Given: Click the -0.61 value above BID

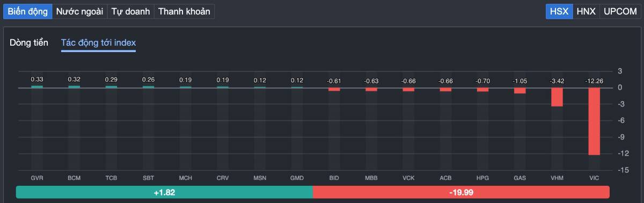Looking at the screenshot, I should click(334, 81).
